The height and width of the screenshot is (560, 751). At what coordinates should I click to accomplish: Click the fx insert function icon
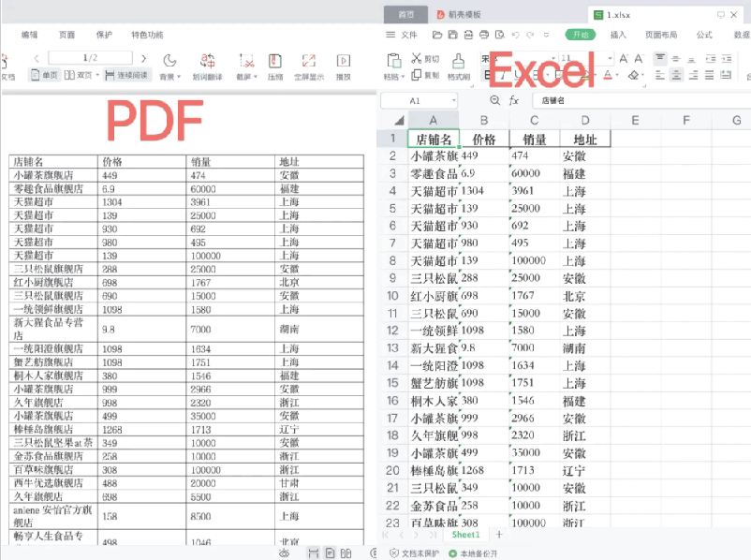[x=513, y=100]
